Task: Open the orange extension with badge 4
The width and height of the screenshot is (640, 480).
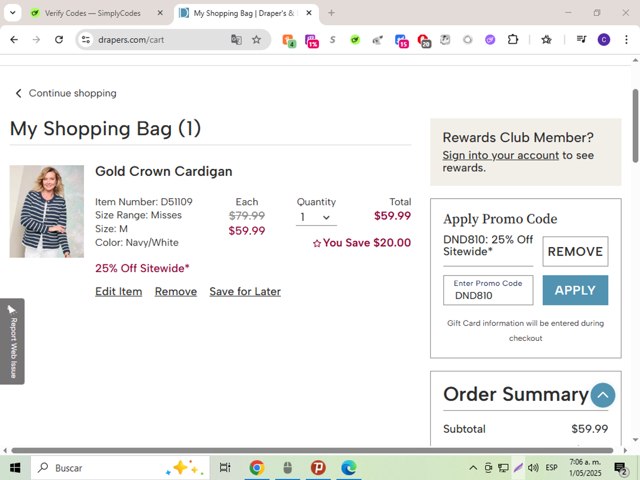Action: (x=289, y=40)
